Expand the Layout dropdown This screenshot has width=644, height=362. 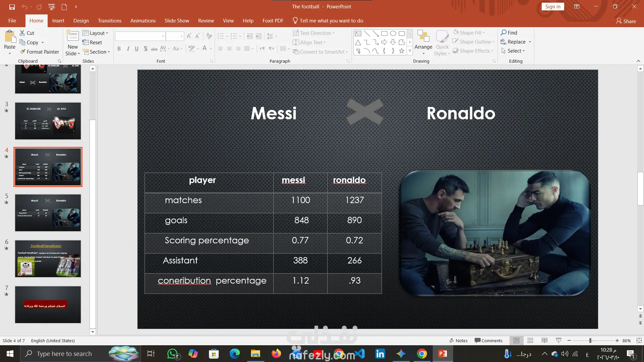click(x=96, y=33)
